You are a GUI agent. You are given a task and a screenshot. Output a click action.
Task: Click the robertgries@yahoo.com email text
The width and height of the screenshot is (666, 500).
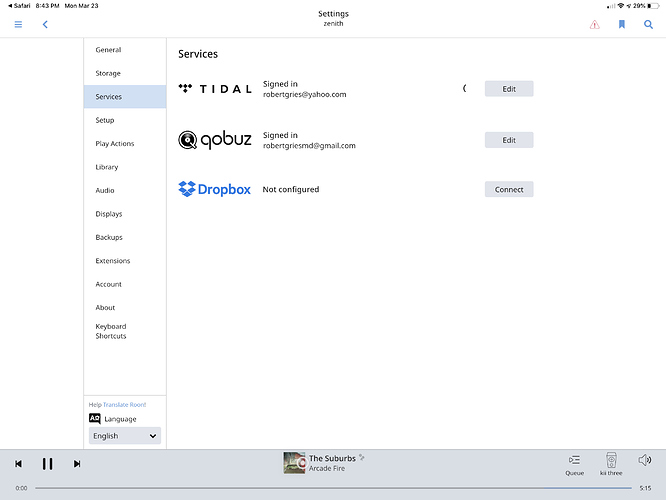pos(305,94)
